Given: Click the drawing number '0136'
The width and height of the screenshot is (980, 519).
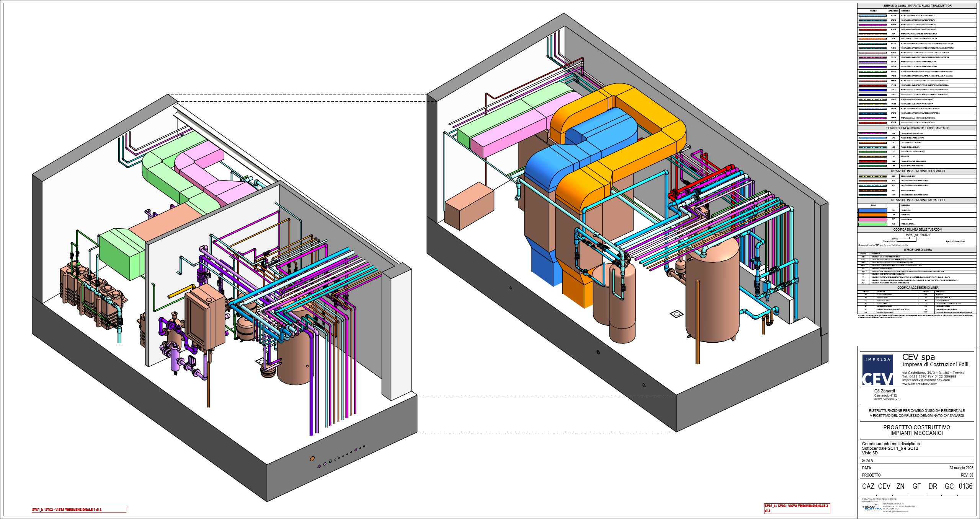Looking at the screenshot, I should (965, 486).
